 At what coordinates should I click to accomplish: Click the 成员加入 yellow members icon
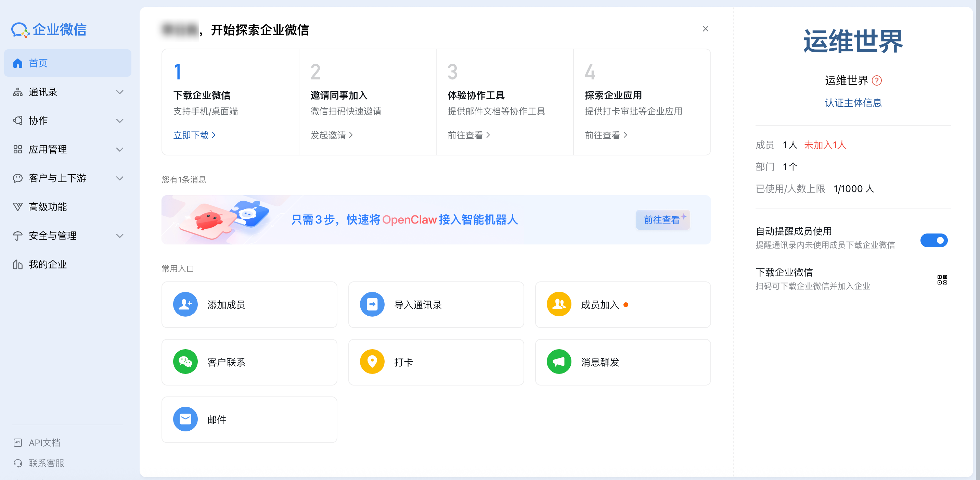pyautogui.click(x=558, y=304)
